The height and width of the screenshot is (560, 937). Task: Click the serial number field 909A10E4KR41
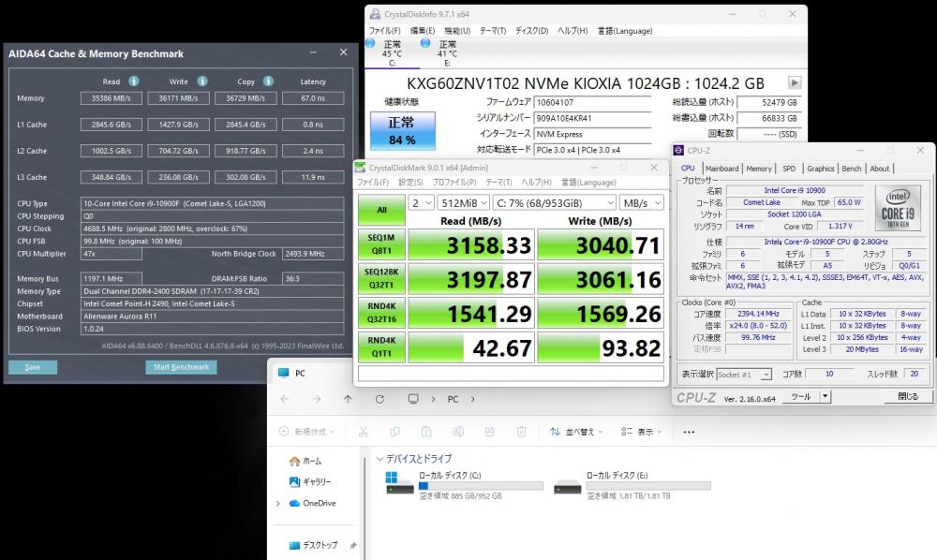click(x=592, y=118)
